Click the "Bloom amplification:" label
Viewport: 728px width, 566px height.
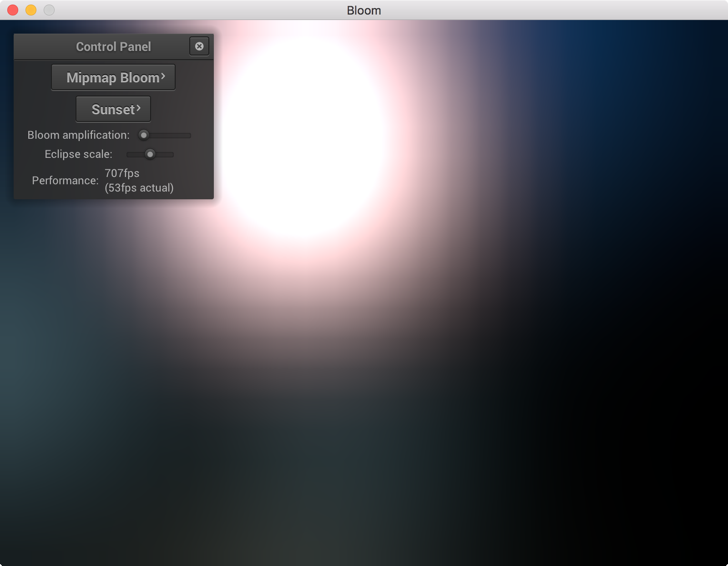pyautogui.click(x=78, y=135)
